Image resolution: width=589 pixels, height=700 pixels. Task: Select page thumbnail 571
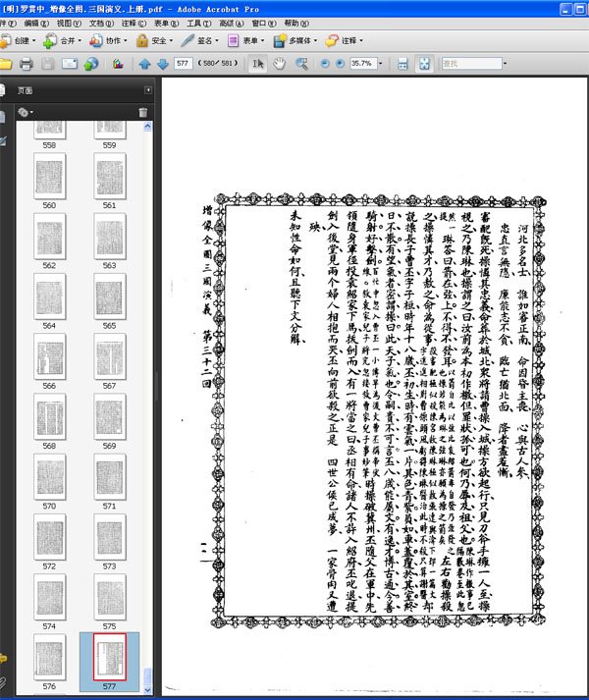109,477
